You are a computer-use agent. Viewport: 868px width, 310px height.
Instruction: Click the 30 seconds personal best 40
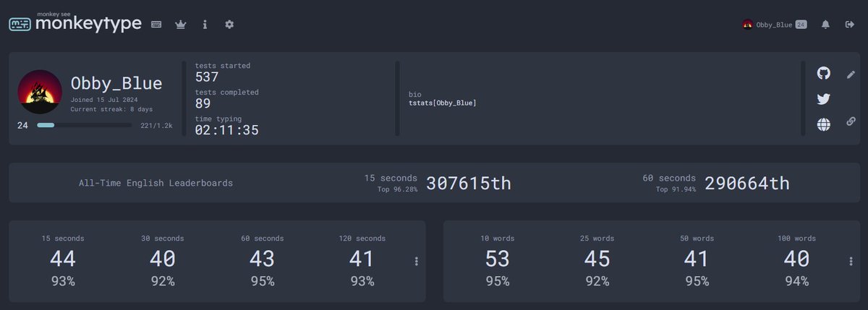click(163, 259)
